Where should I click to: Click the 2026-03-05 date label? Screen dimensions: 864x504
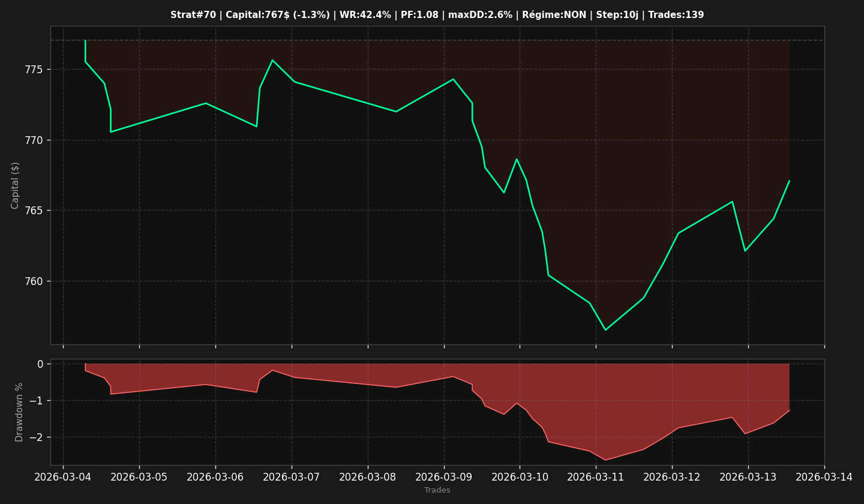pos(139,477)
